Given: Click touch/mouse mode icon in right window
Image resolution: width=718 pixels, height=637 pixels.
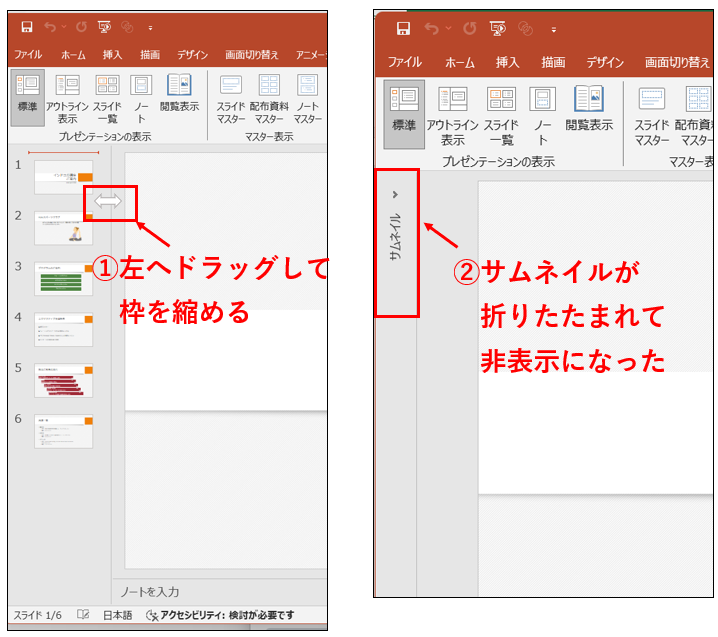Looking at the screenshot, I should tap(526, 29).
